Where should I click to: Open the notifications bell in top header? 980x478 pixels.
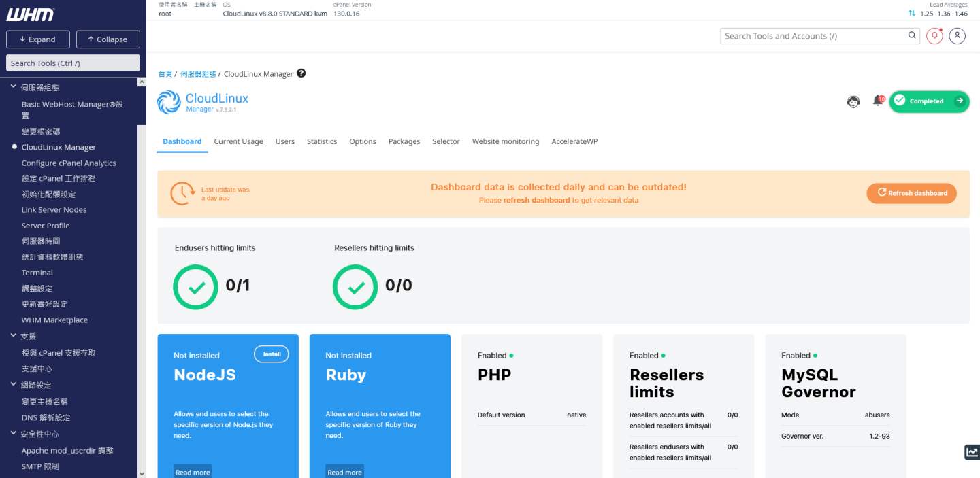coord(934,36)
